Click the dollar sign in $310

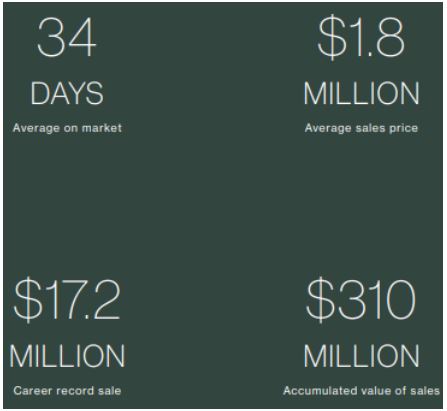(320, 300)
